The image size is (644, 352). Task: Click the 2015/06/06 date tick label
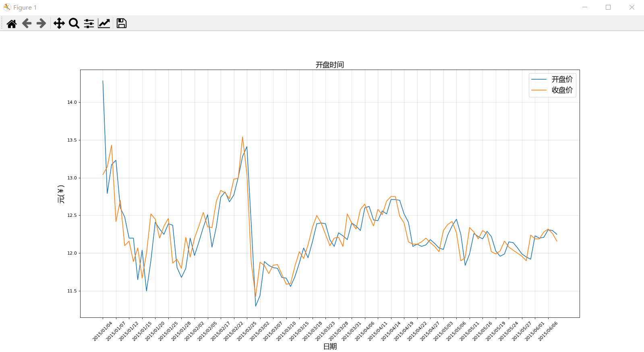point(548,331)
